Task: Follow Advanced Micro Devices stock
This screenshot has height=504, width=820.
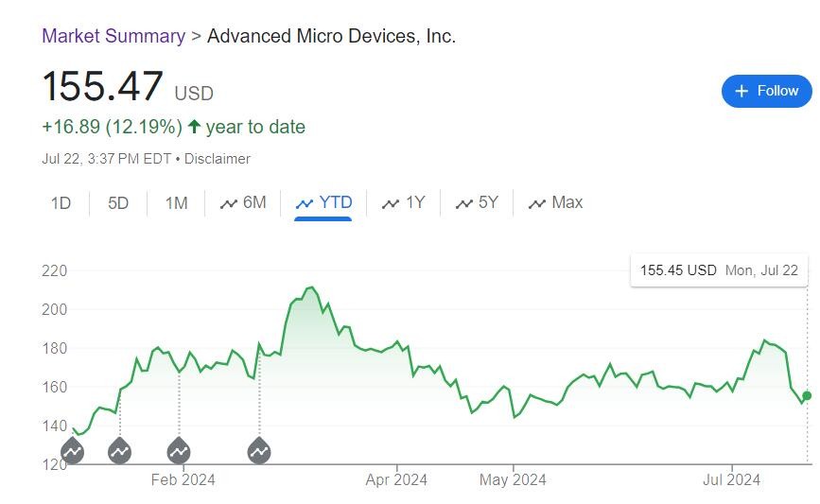Action: coord(766,91)
